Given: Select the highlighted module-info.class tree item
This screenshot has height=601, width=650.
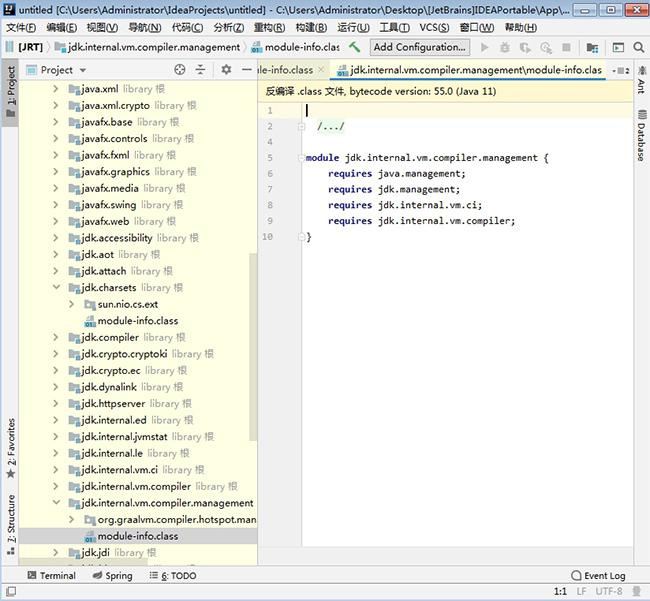Looking at the screenshot, I should click(138, 536).
